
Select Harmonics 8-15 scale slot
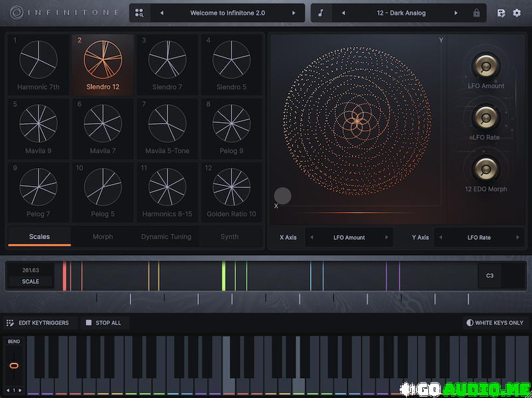(168, 192)
